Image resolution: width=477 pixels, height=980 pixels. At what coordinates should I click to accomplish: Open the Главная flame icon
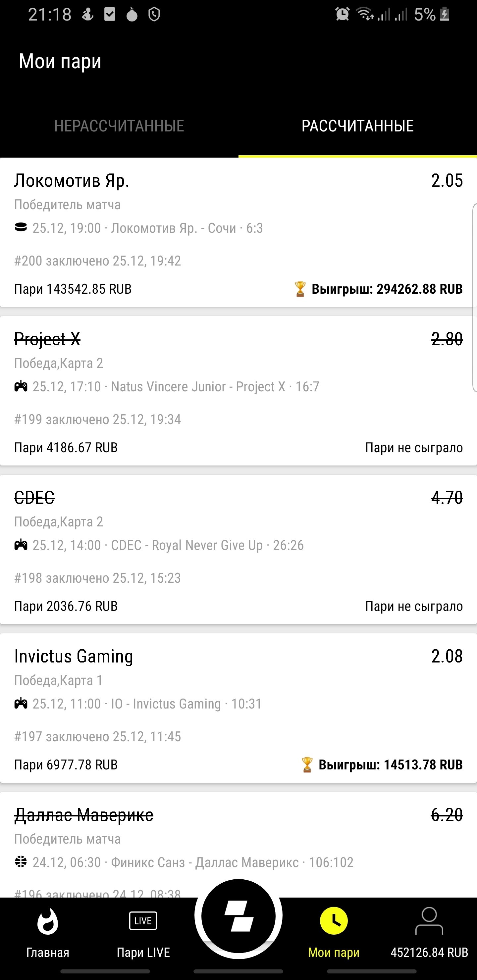click(x=48, y=921)
